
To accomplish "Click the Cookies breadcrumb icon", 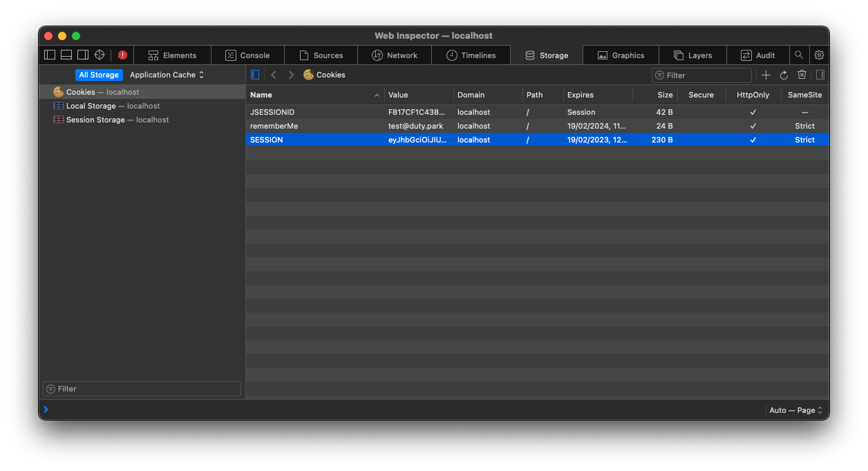I will [308, 75].
